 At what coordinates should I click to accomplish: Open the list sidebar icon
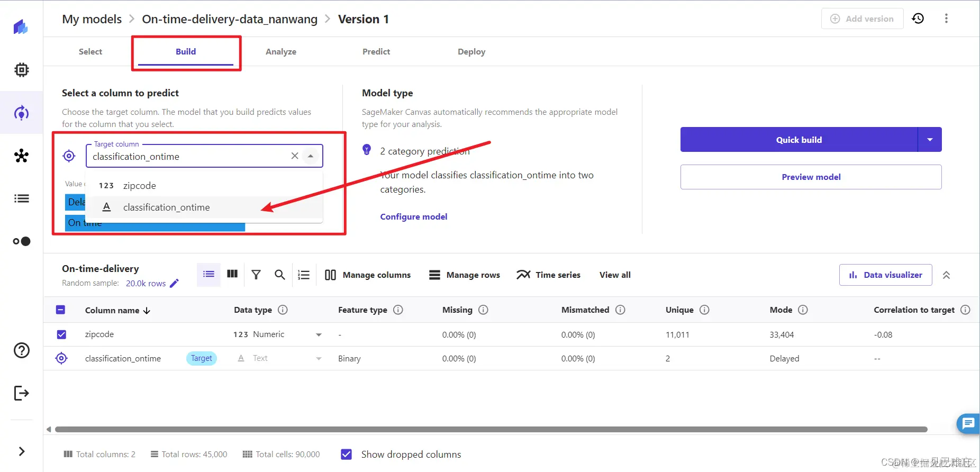point(21,198)
